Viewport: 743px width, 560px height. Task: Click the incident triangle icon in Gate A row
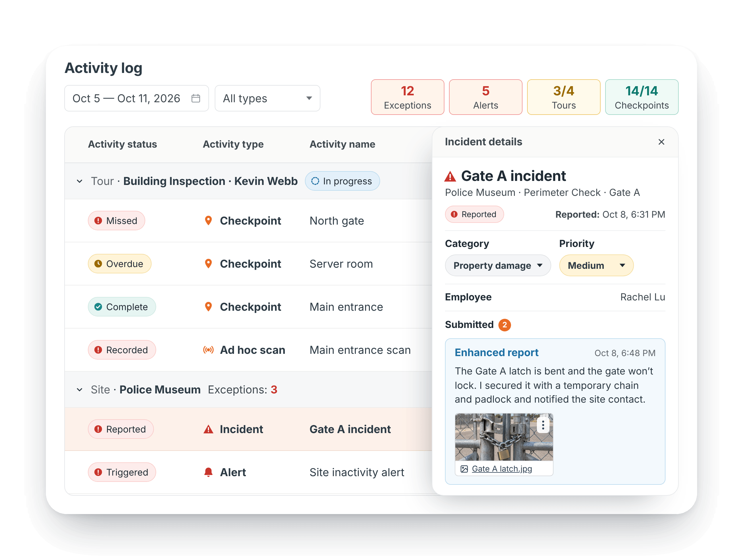click(208, 429)
